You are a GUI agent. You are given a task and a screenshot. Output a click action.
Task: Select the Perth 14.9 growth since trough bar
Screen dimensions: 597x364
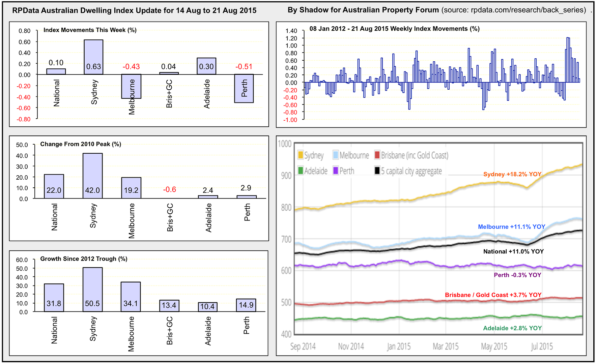246,305
